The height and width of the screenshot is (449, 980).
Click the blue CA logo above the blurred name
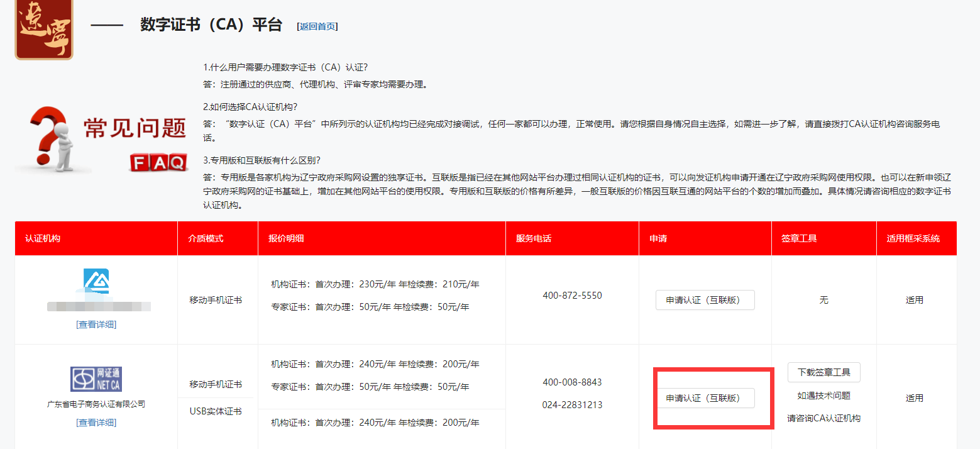point(96,280)
